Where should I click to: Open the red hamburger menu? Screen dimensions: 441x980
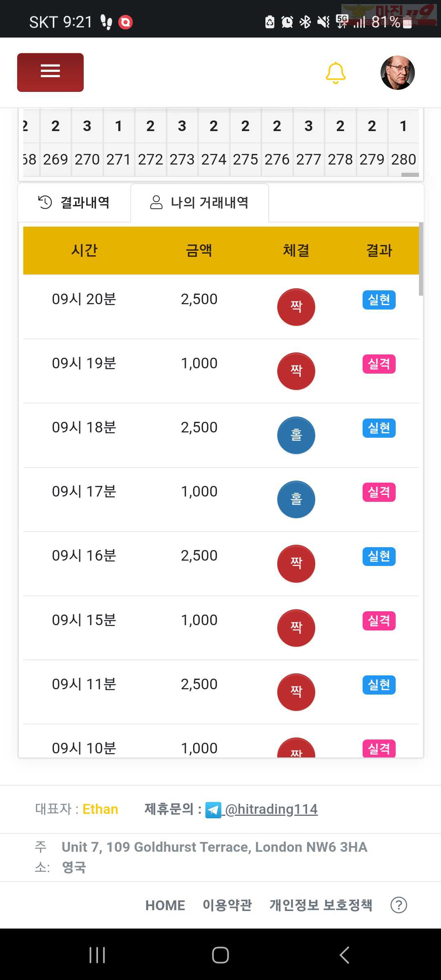tap(50, 72)
